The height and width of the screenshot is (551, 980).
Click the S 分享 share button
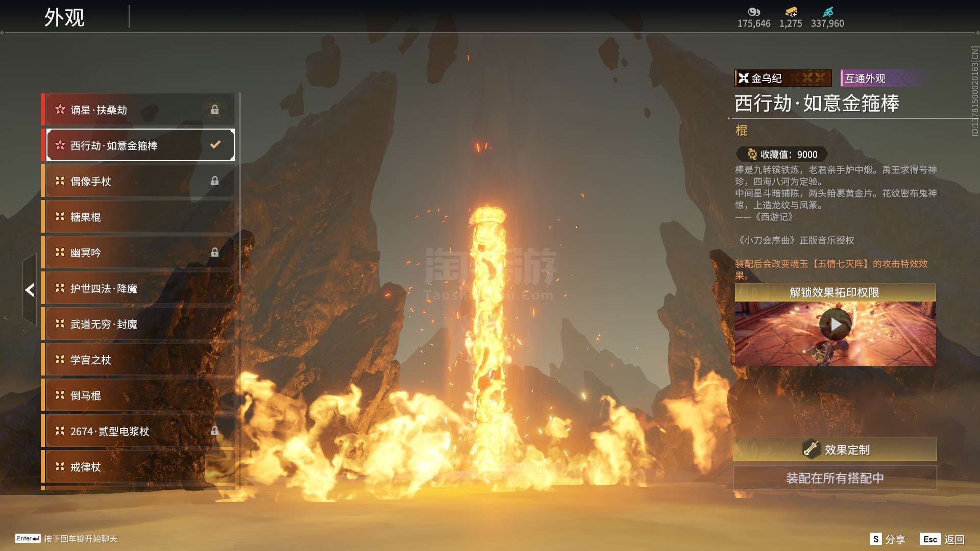[888, 539]
